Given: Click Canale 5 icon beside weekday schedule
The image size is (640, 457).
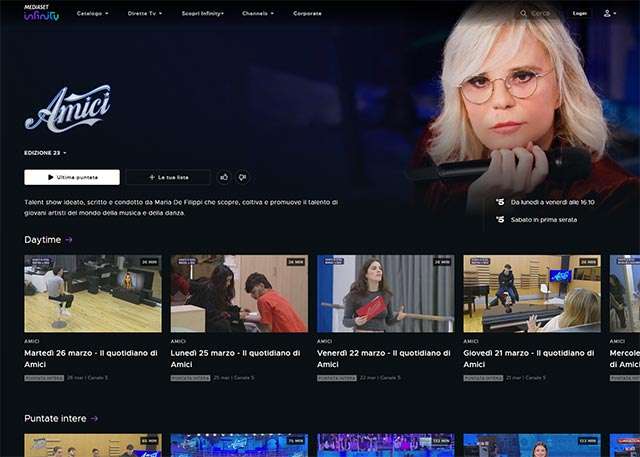Looking at the screenshot, I should (x=500, y=202).
